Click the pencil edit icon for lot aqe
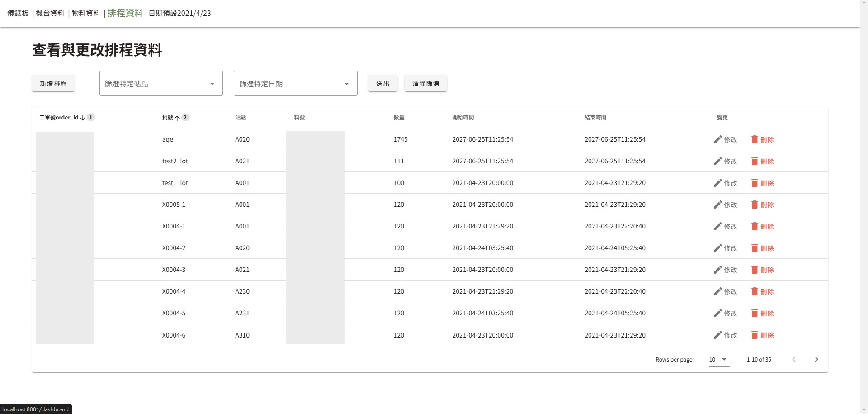 pos(717,139)
